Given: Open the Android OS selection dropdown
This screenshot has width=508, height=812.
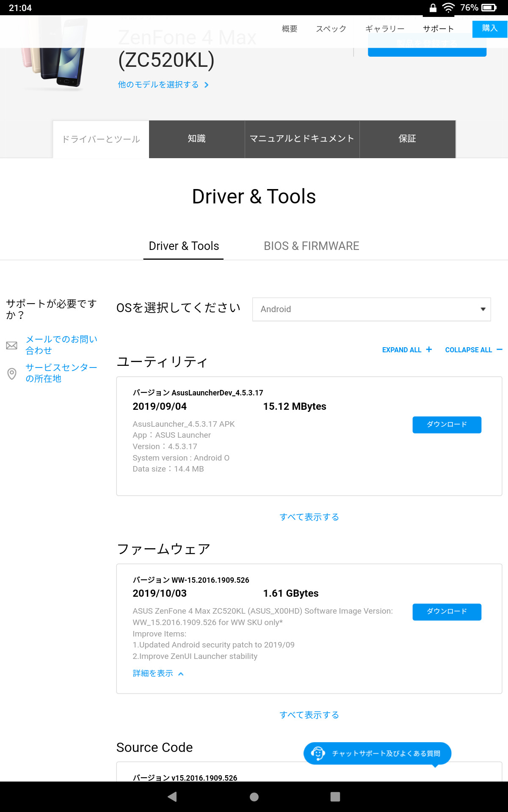Looking at the screenshot, I should pos(371,309).
